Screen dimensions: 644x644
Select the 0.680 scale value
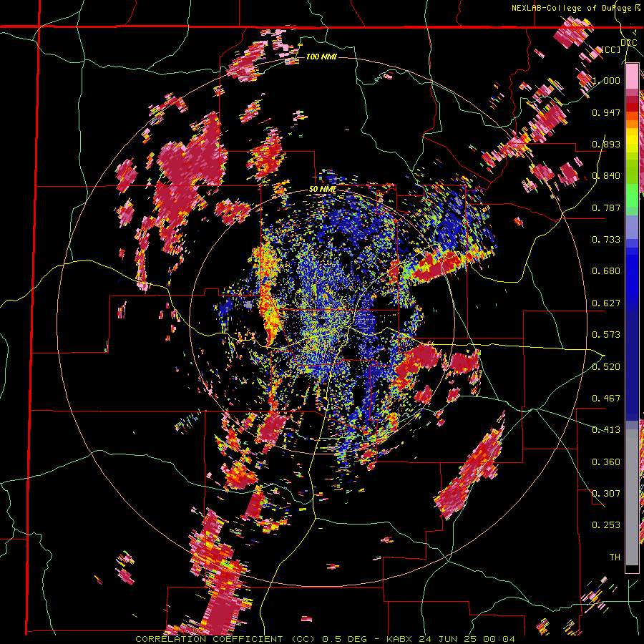pyautogui.click(x=606, y=270)
